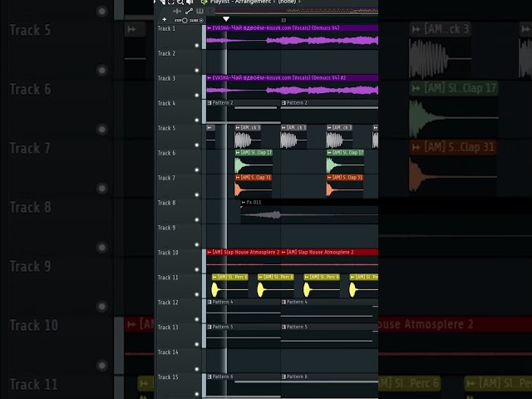Click pattern icon on first Pattern 6 clip
532x399 pixels.
coord(209,377)
